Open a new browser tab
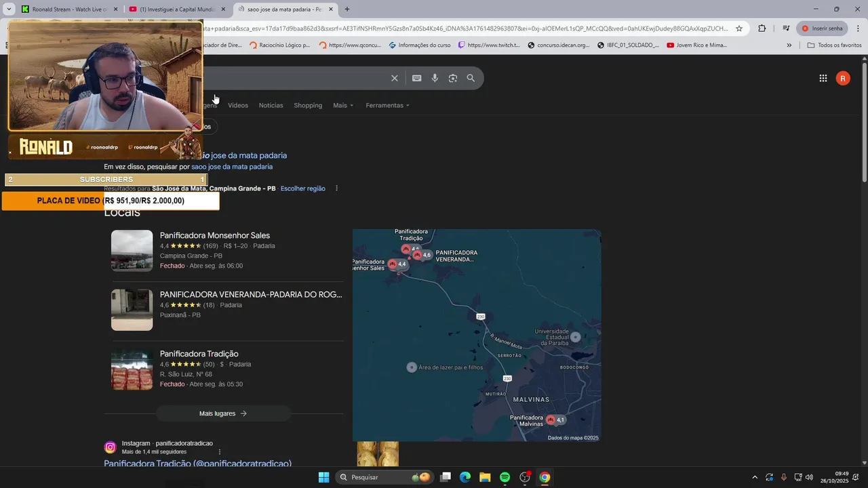Image resolution: width=868 pixels, height=488 pixels. pos(347,9)
